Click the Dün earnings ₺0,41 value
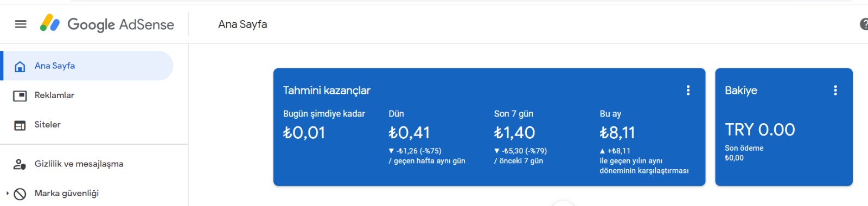868x206 pixels. (x=409, y=132)
